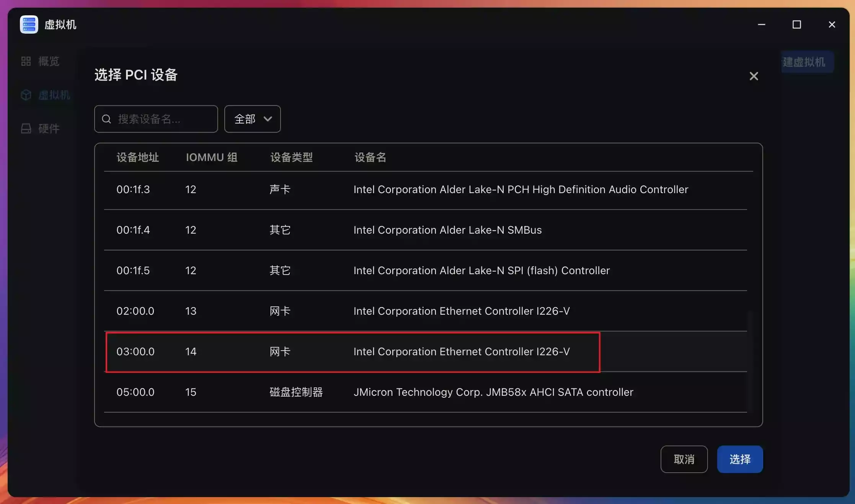Viewport: 855px width, 504px height.
Task: Minimize the 虚拟机 window
Action: tap(761, 24)
